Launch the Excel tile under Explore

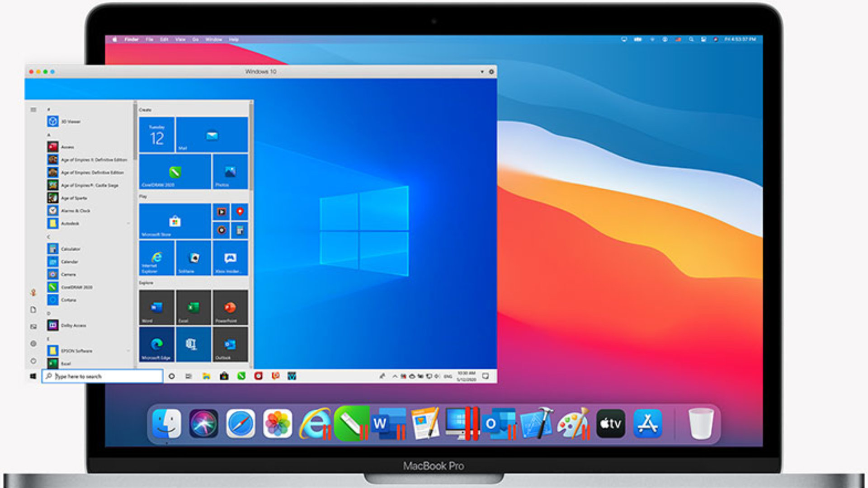(193, 307)
